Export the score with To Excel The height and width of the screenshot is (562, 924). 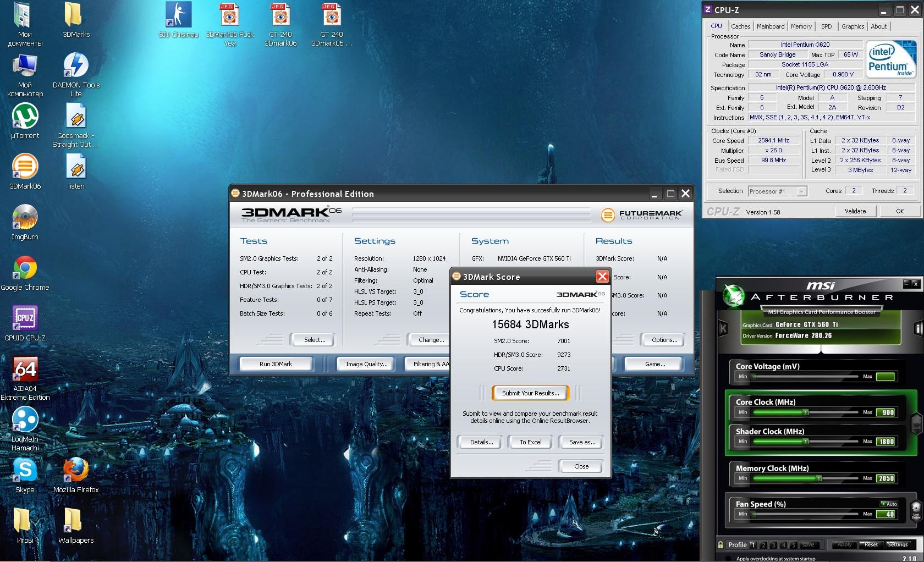(531, 442)
